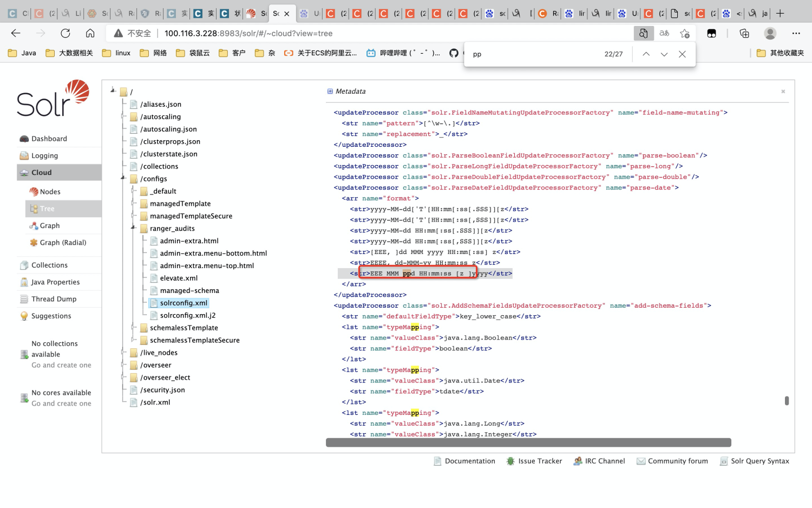812x508 pixels.
Task: Open the Collections page
Action: [49, 265]
